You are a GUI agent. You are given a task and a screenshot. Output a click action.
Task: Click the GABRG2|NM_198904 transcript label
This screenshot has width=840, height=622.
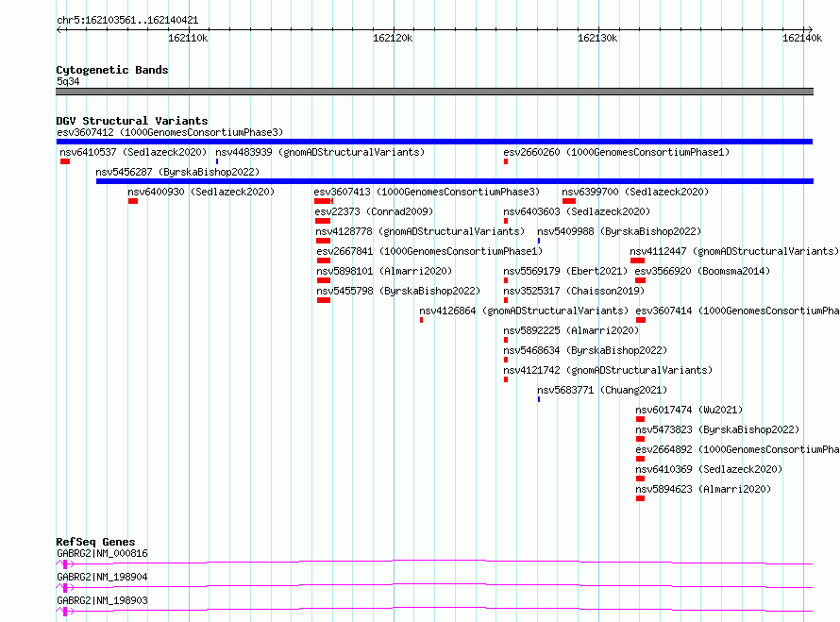[102, 577]
